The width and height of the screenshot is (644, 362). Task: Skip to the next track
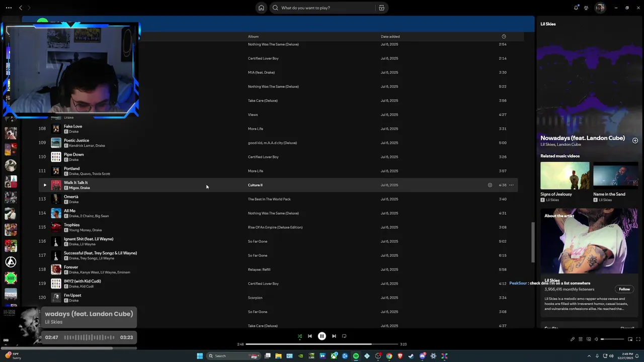(334, 336)
